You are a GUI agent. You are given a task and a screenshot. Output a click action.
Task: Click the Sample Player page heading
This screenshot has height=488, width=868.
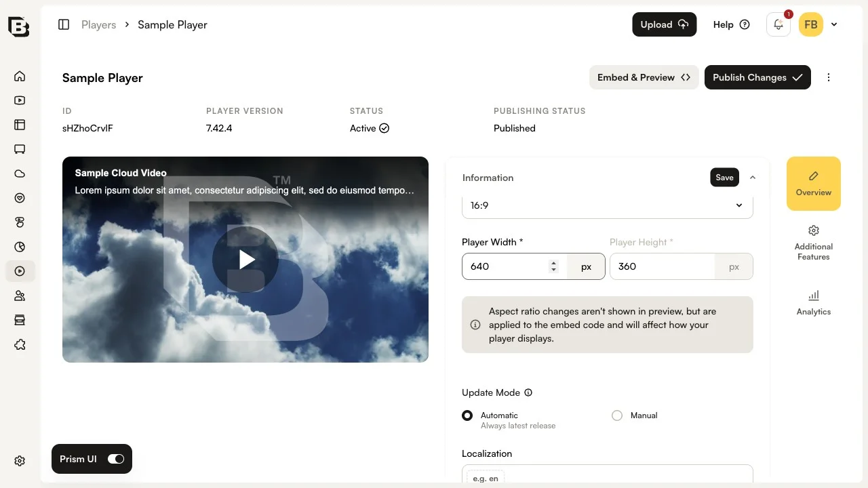(x=102, y=78)
